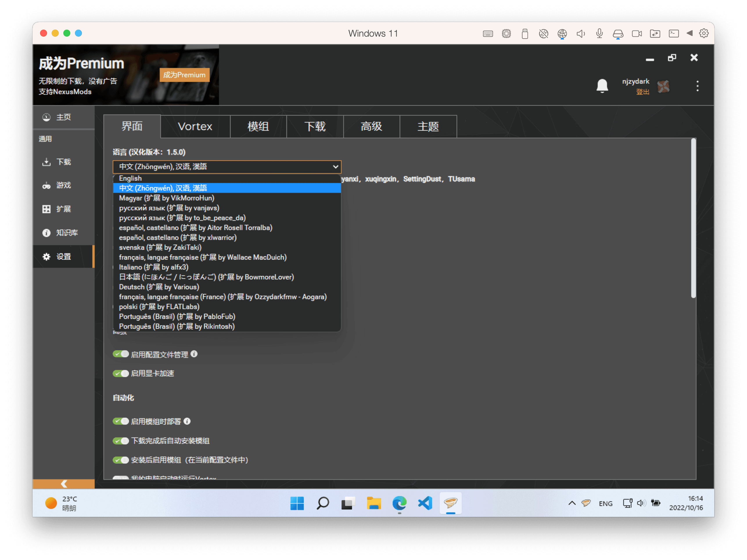The width and height of the screenshot is (747, 560).
Task: Open the 扩展 extensions page in sidebar
Action: click(x=64, y=209)
